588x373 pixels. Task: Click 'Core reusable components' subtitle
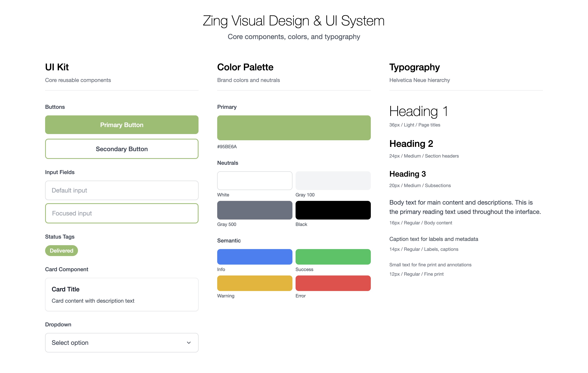coord(78,80)
